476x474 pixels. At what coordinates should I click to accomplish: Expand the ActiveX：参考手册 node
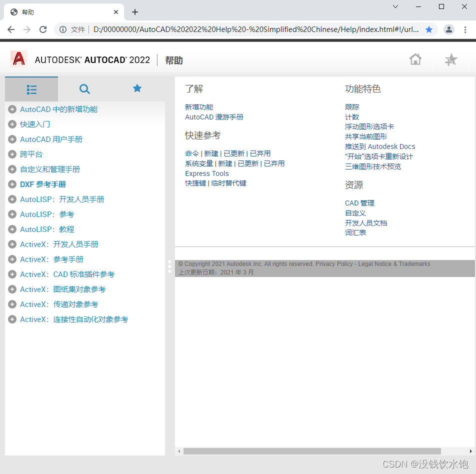pyautogui.click(x=12, y=259)
